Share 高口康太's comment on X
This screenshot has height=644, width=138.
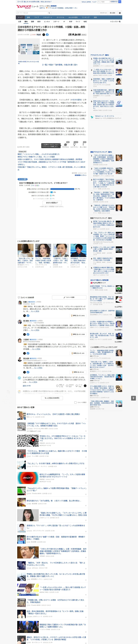[25, 334]
